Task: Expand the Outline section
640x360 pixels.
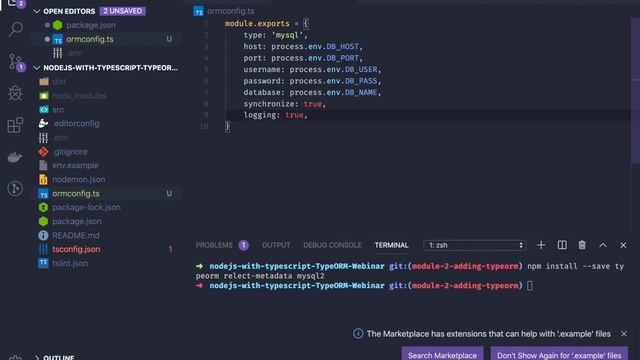Action: [x=36, y=357]
